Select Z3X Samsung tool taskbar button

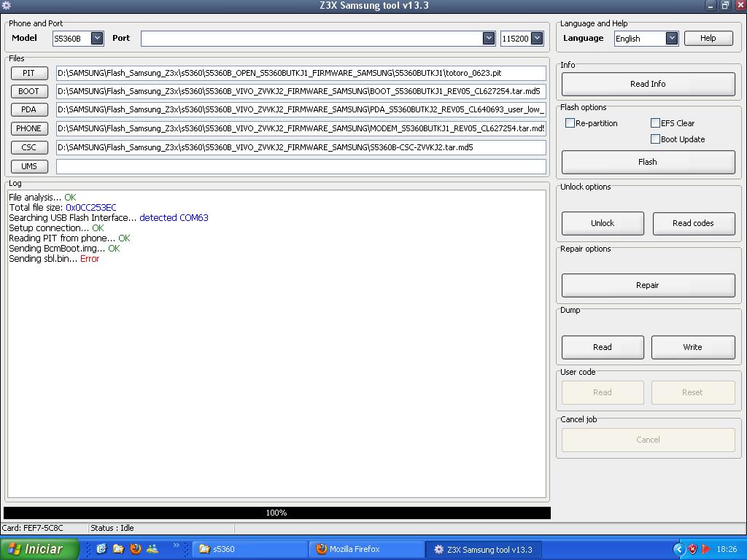pos(483,549)
